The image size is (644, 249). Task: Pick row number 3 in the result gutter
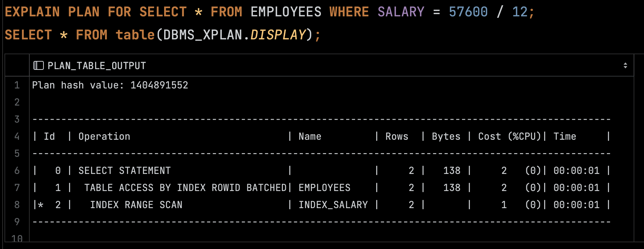(x=17, y=119)
